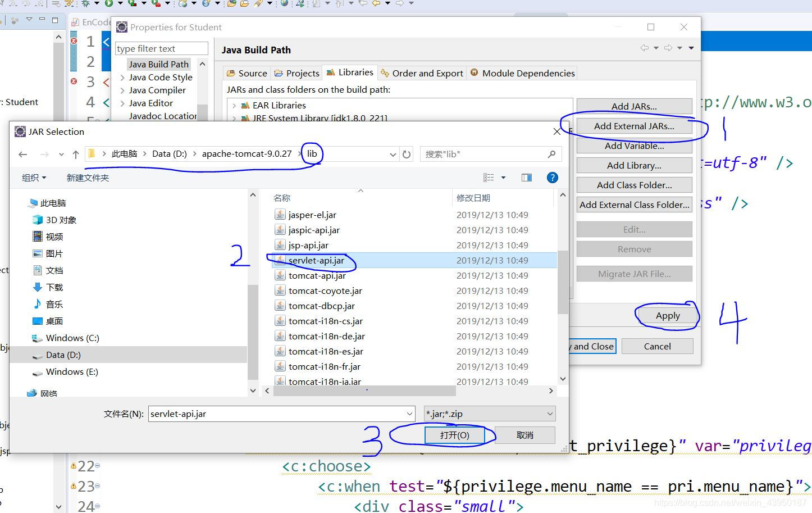Open filename combo box dropdown arrow
812x513 pixels.
coord(409,414)
